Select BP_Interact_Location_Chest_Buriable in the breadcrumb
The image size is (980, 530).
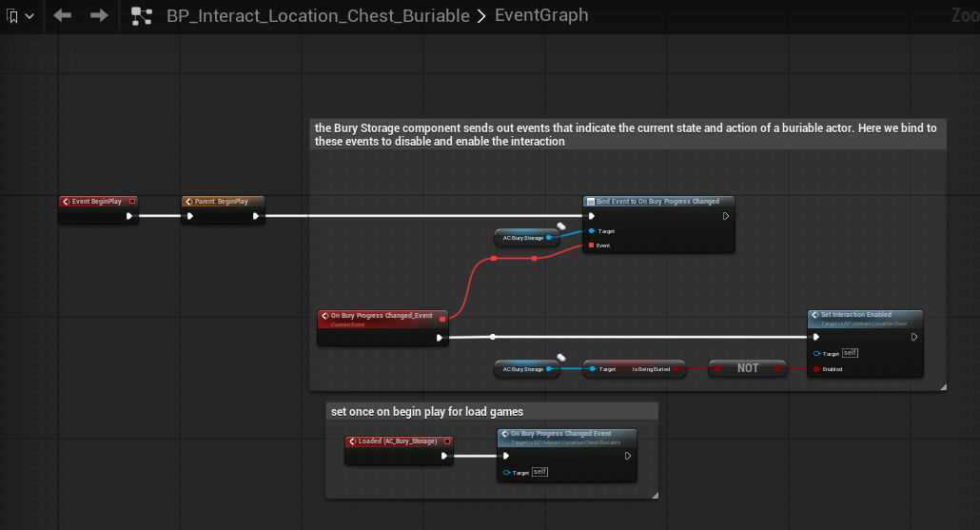[x=318, y=16]
